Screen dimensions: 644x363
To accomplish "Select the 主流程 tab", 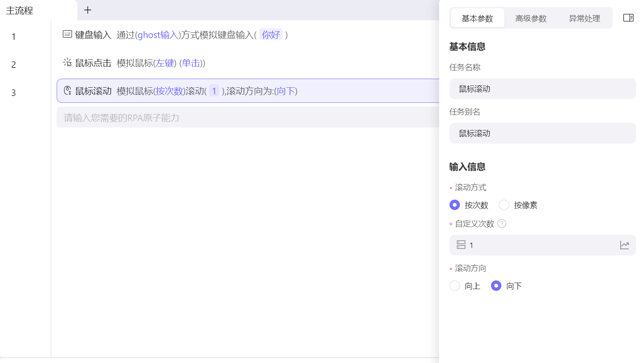I will [x=20, y=10].
